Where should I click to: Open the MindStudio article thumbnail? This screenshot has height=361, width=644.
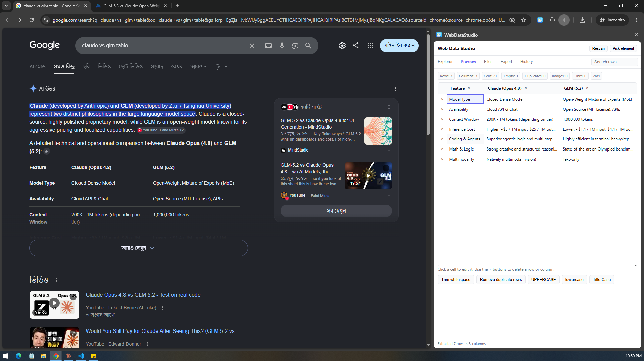click(378, 131)
